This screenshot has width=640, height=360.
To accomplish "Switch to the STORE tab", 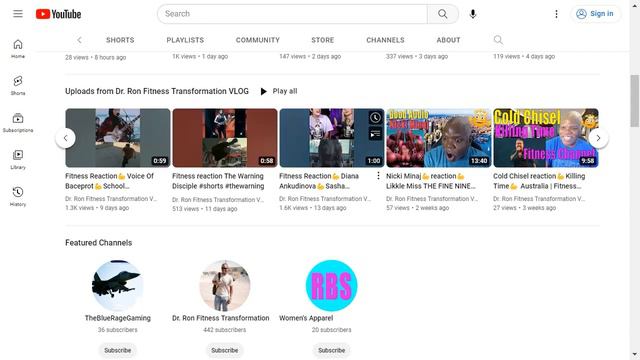I will tap(322, 40).
